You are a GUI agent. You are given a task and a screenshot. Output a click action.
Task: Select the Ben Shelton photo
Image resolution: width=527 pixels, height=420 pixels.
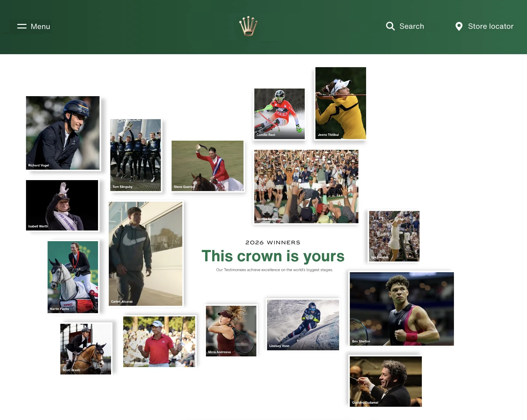tap(402, 309)
